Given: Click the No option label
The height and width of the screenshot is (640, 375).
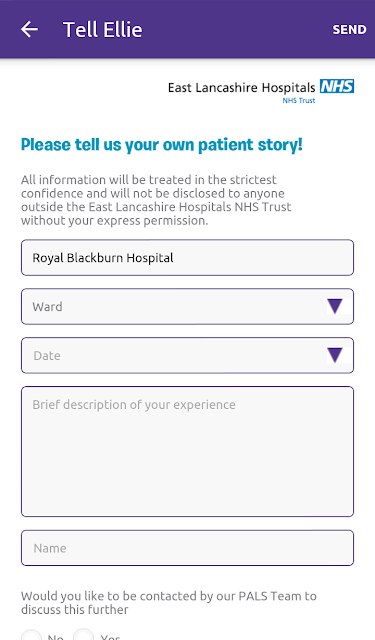Looking at the screenshot, I should click(55, 637).
